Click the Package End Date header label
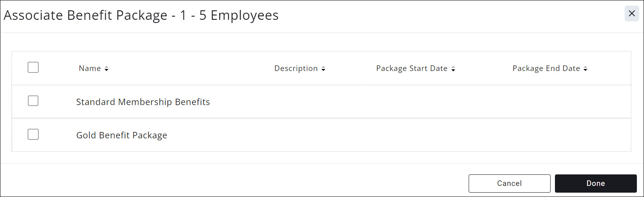This screenshot has height=197, width=644. click(x=546, y=69)
